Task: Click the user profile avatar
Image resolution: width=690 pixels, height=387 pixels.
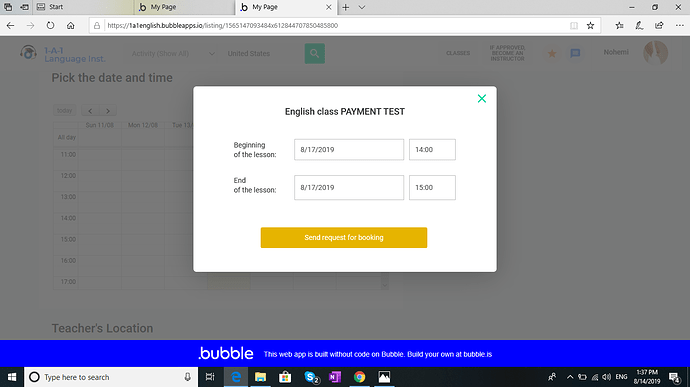Action: pyautogui.click(x=656, y=53)
